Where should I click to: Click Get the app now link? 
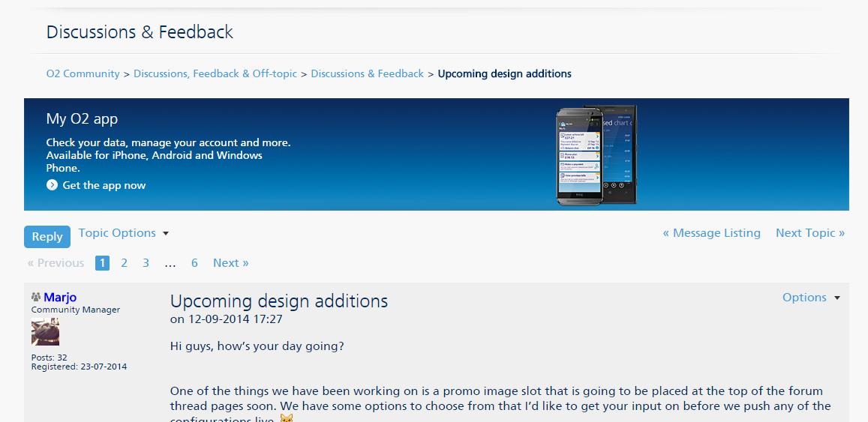coord(104,185)
